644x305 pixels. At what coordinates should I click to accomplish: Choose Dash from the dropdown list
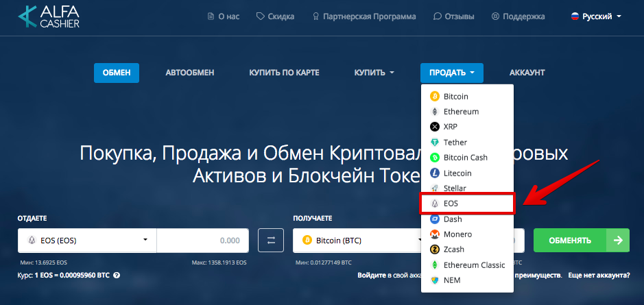point(467,219)
